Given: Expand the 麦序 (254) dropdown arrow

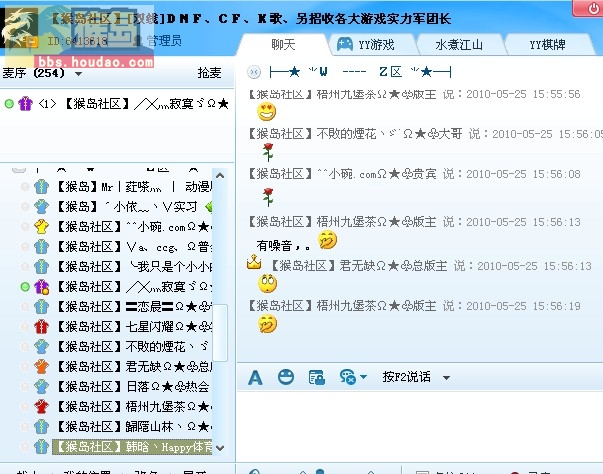Looking at the screenshot, I should click(78, 73).
